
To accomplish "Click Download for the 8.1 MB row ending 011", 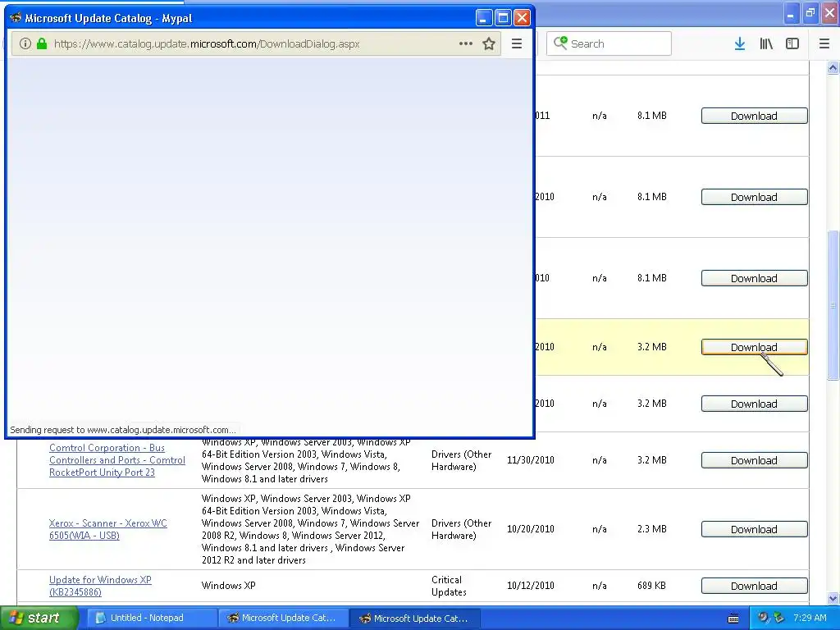I will point(755,116).
